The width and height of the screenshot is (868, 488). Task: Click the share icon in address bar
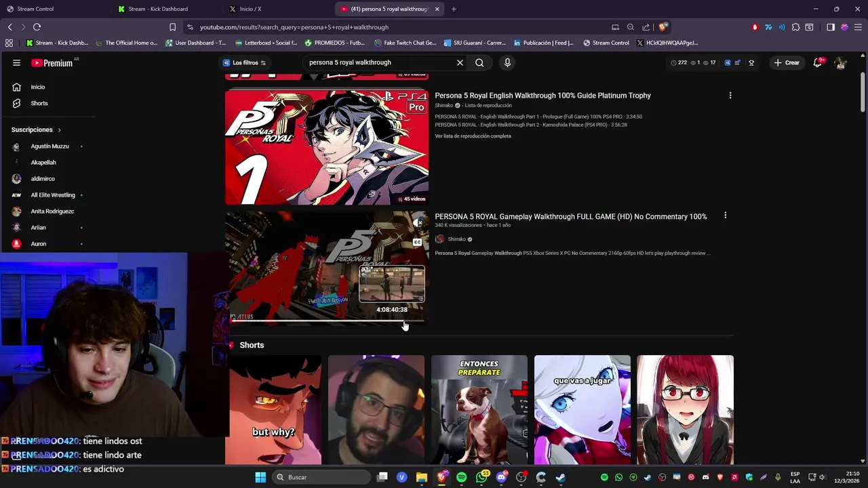646,27
